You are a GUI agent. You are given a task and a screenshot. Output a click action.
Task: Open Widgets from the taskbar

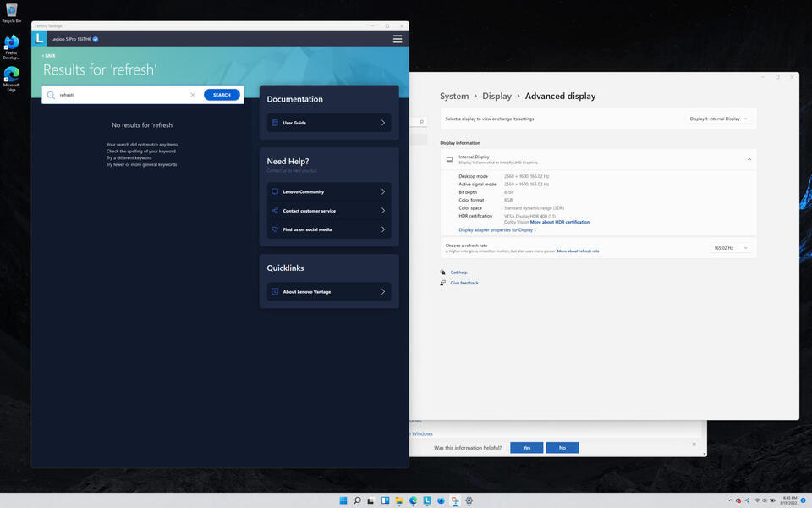point(386,500)
